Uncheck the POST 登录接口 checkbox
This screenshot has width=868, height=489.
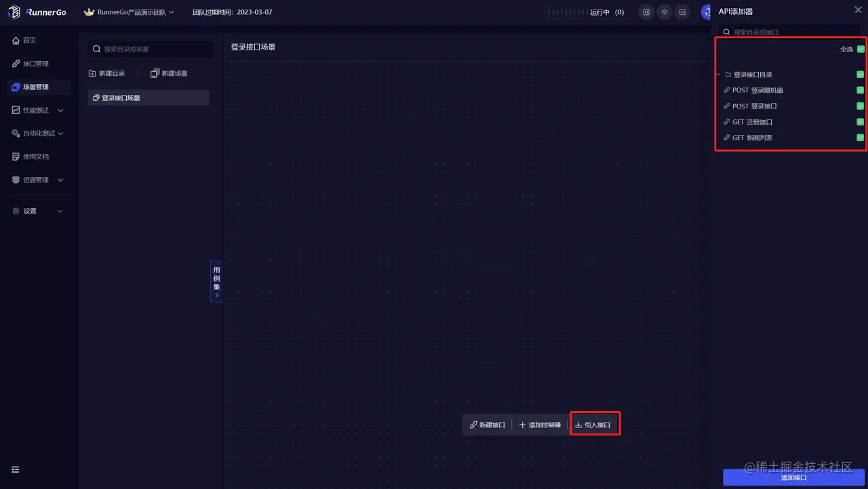click(x=861, y=106)
